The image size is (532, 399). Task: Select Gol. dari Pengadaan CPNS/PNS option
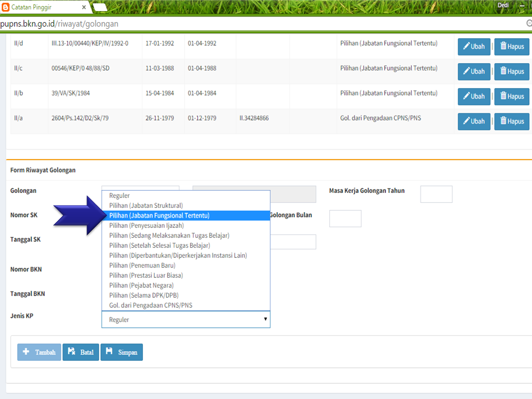tap(186, 305)
